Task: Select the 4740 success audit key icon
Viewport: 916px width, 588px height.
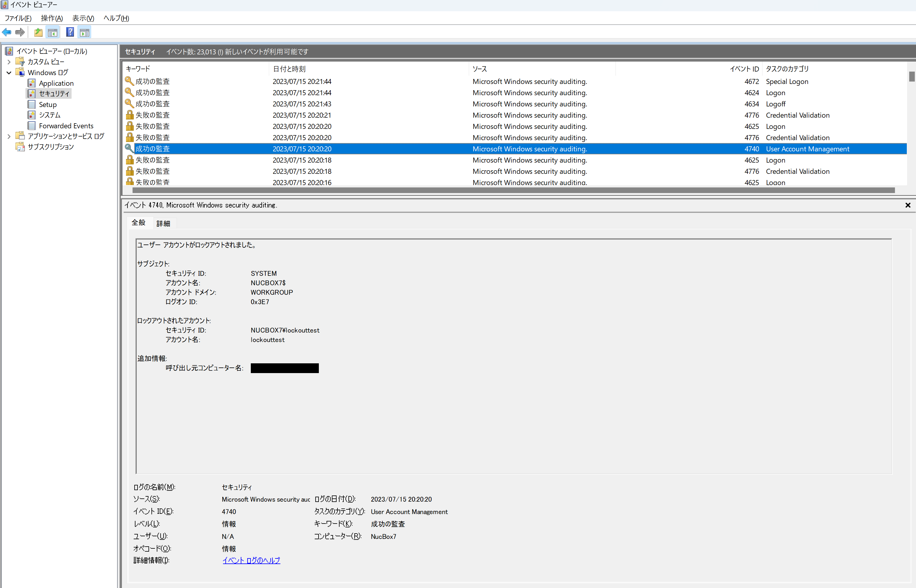Action: click(129, 148)
